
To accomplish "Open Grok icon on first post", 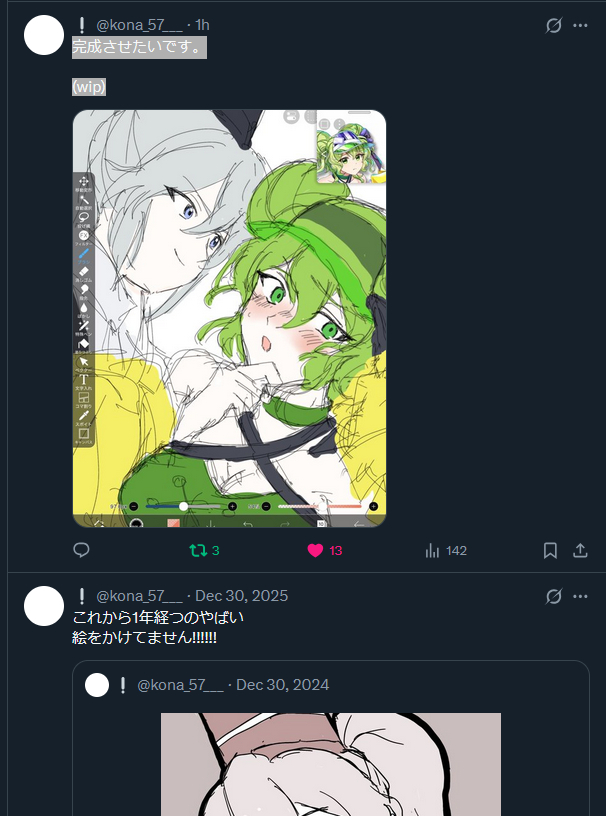I will click(553, 25).
